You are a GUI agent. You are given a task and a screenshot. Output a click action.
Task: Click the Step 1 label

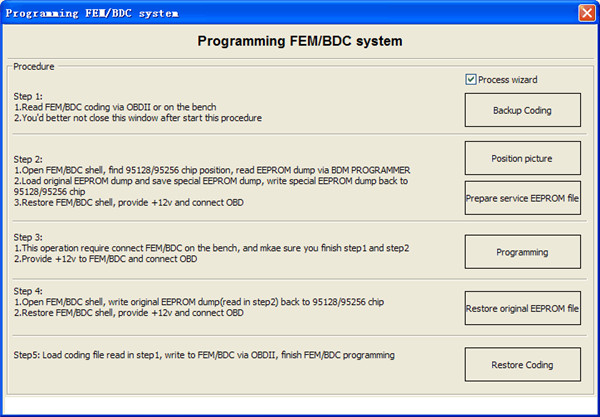(x=28, y=97)
